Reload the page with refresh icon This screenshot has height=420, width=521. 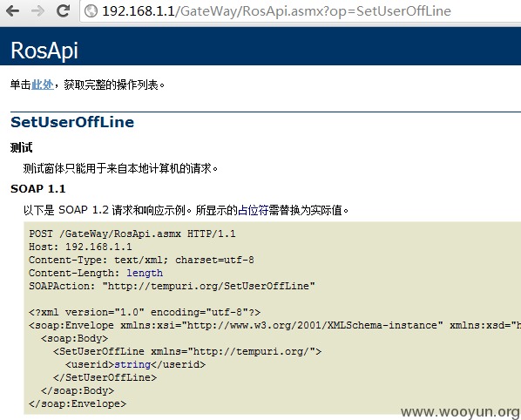coord(63,11)
